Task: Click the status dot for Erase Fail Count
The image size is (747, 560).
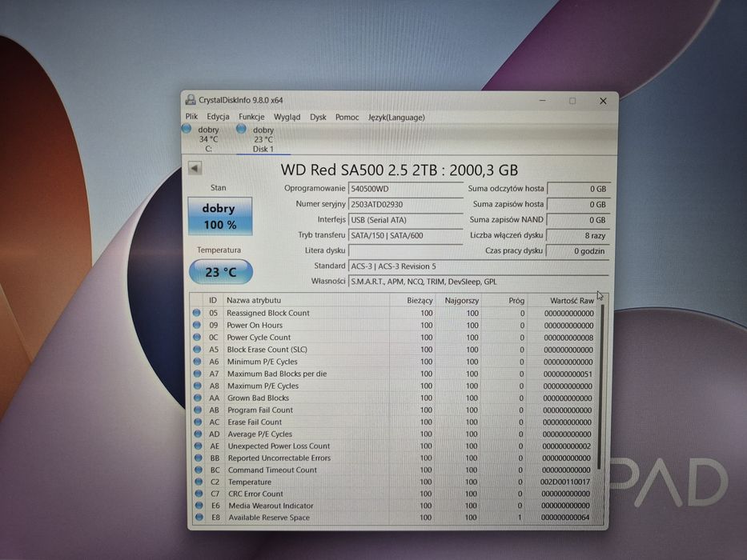Action: (x=198, y=422)
